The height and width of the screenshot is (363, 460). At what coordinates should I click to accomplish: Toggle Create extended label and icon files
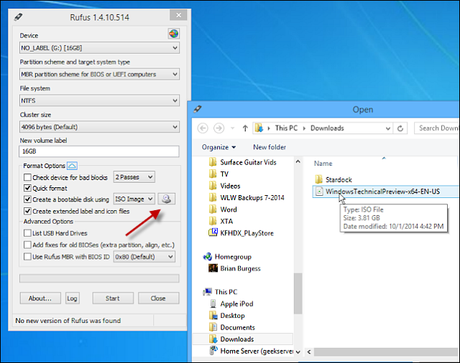tap(28, 211)
